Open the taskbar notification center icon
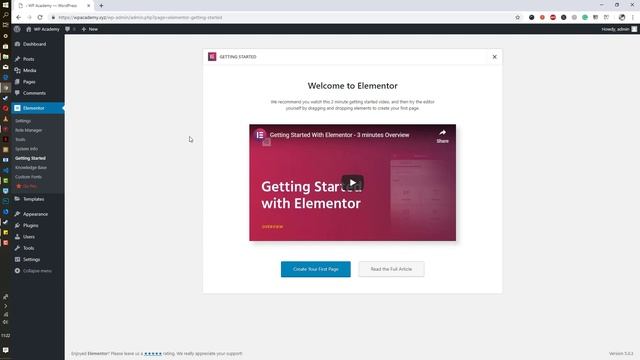Viewport: 640px width, 360px height. [x=5, y=350]
